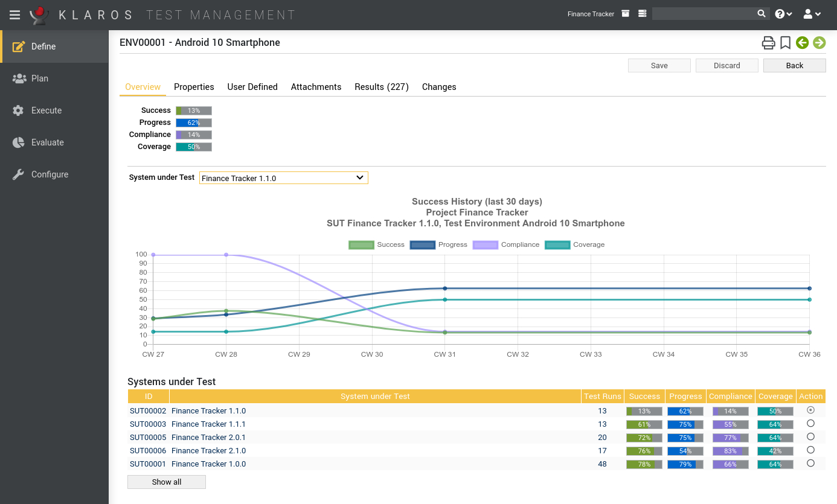Bookmark this page with bookmark icon
Screen dimensions: 837x504
click(785, 43)
